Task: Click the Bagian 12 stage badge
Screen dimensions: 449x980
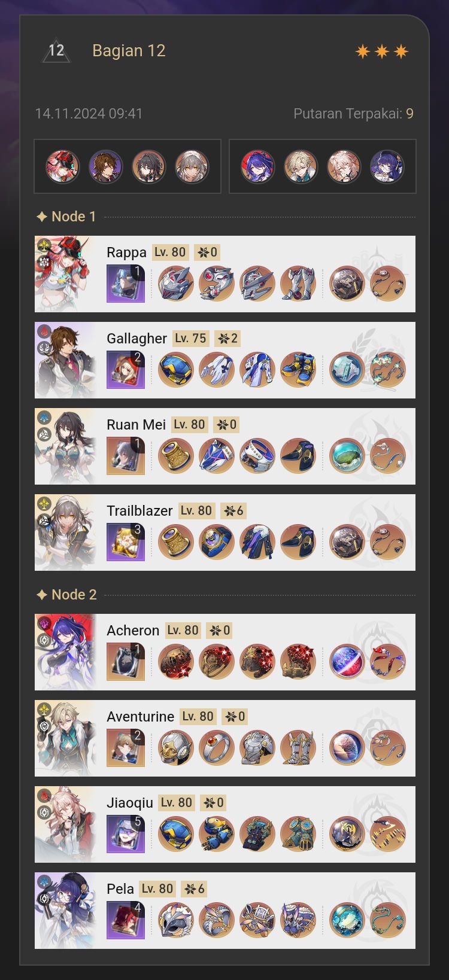Action: pyautogui.click(x=56, y=51)
